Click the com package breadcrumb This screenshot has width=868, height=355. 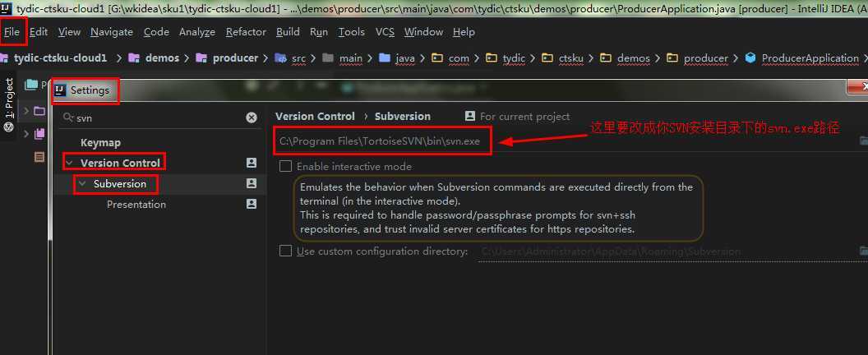tap(459, 58)
